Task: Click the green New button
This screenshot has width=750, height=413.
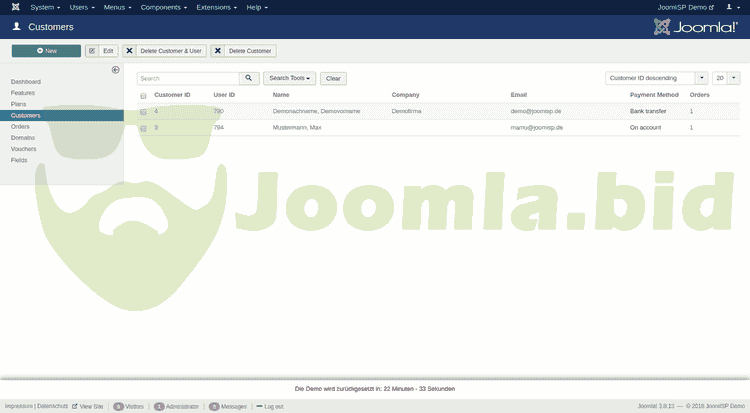Action: [x=46, y=50]
